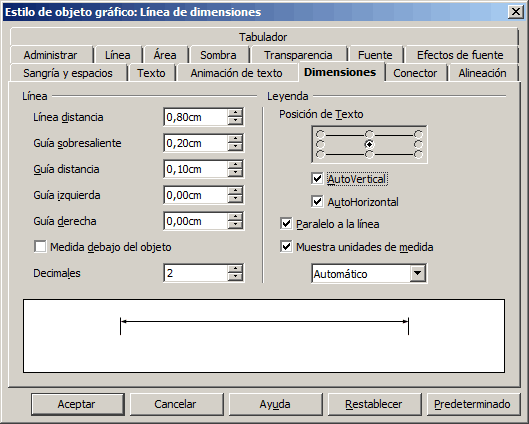Select bottom-left text position radio button
The width and height of the screenshot is (529, 424).
(320, 154)
